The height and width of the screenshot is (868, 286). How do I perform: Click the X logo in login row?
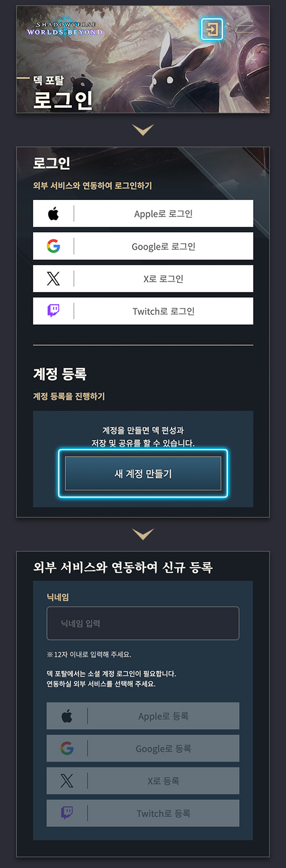coord(53,279)
